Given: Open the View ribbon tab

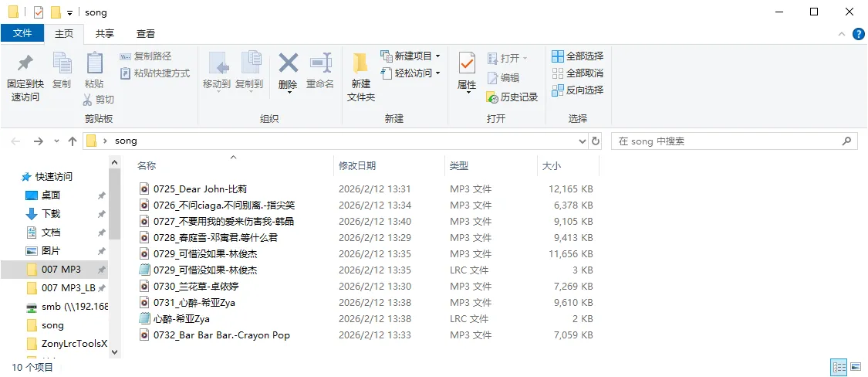Looking at the screenshot, I should (146, 34).
